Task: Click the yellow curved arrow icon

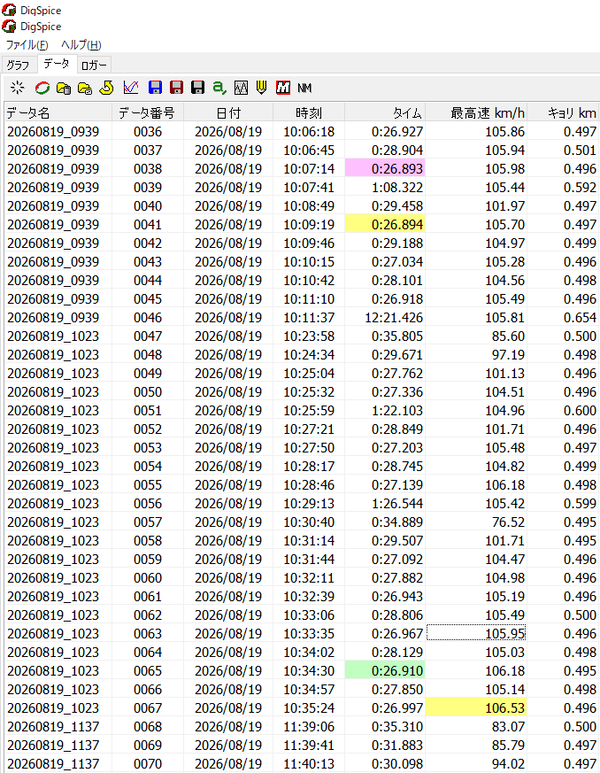Action: click(x=106, y=88)
